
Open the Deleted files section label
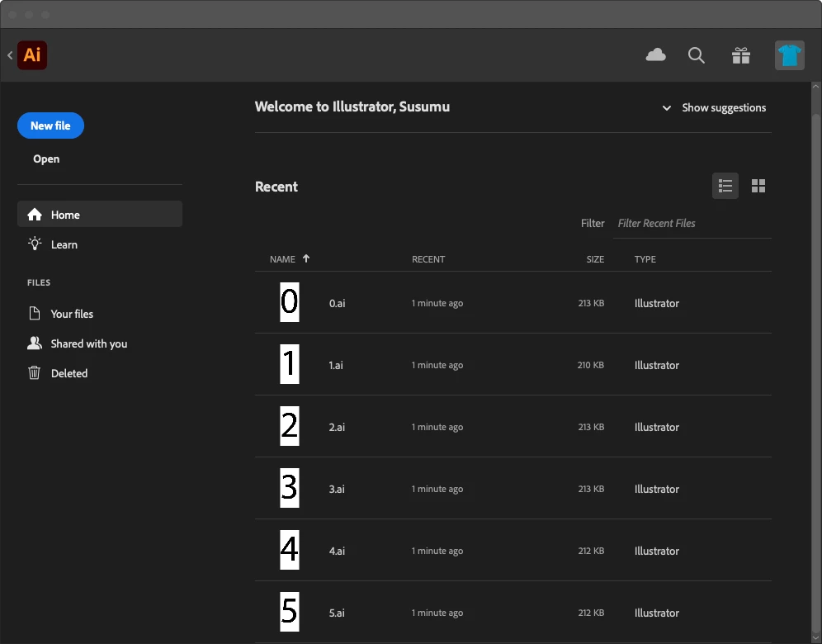(69, 373)
